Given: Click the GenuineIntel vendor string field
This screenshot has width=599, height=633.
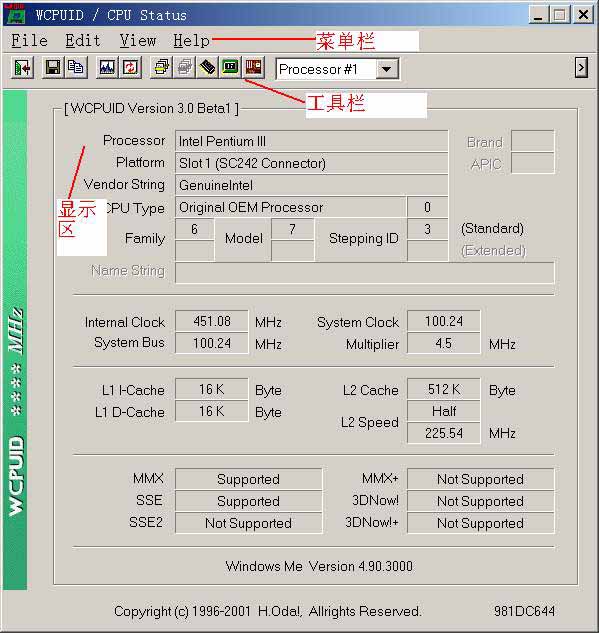Looking at the screenshot, I should click(312, 185).
